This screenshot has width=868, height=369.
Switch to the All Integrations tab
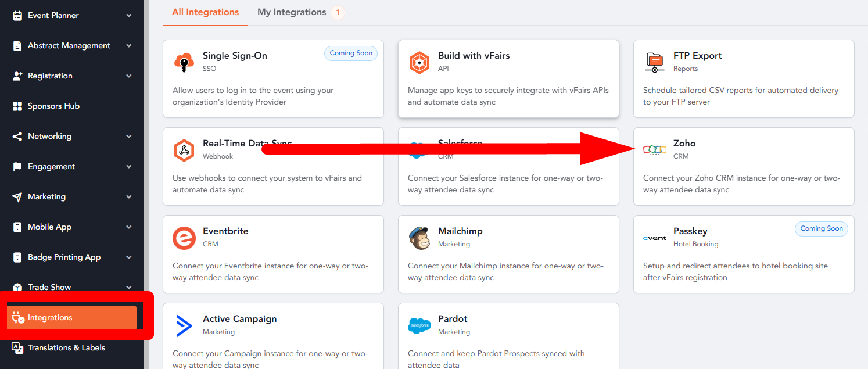click(x=205, y=12)
